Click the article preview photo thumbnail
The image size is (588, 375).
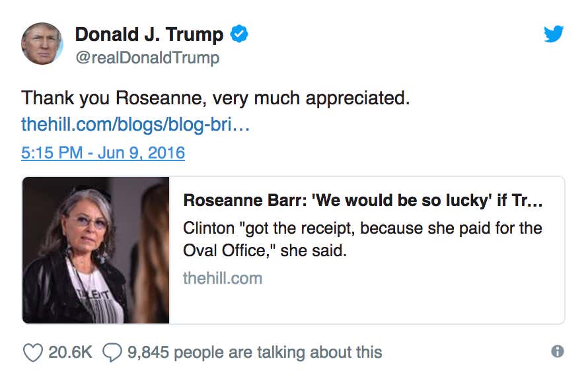pyautogui.click(x=96, y=250)
